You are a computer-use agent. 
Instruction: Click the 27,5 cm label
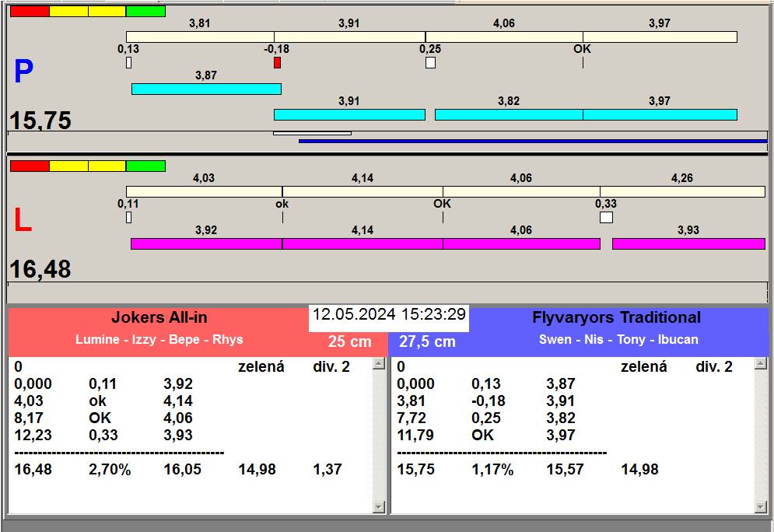(x=427, y=341)
